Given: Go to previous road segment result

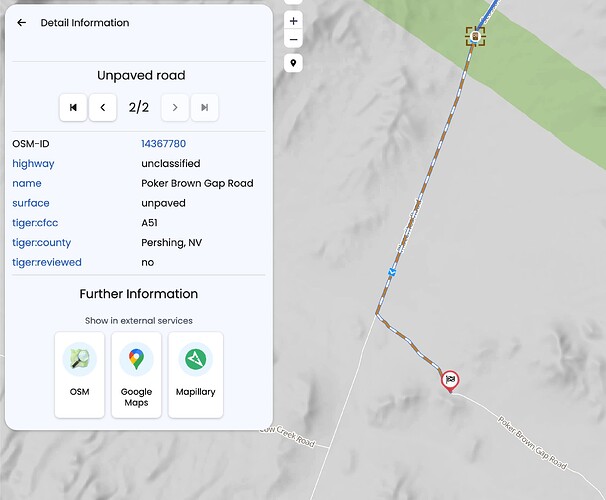Looking at the screenshot, I should coord(103,107).
